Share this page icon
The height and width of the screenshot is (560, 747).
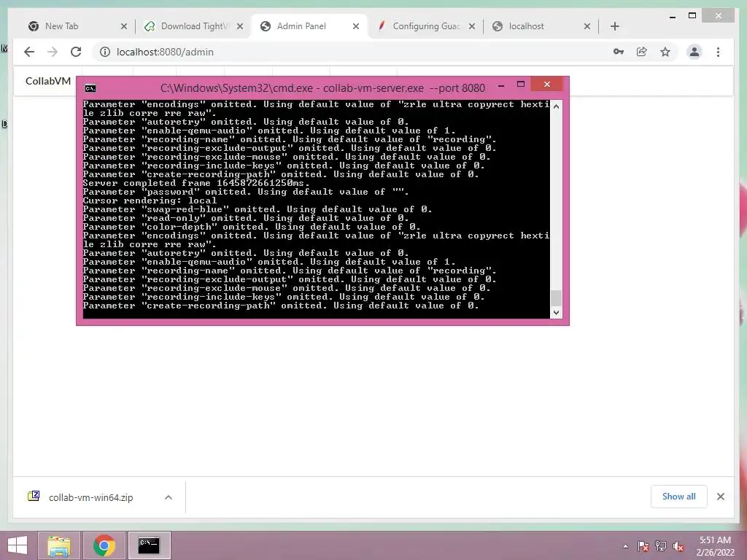[x=642, y=52]
